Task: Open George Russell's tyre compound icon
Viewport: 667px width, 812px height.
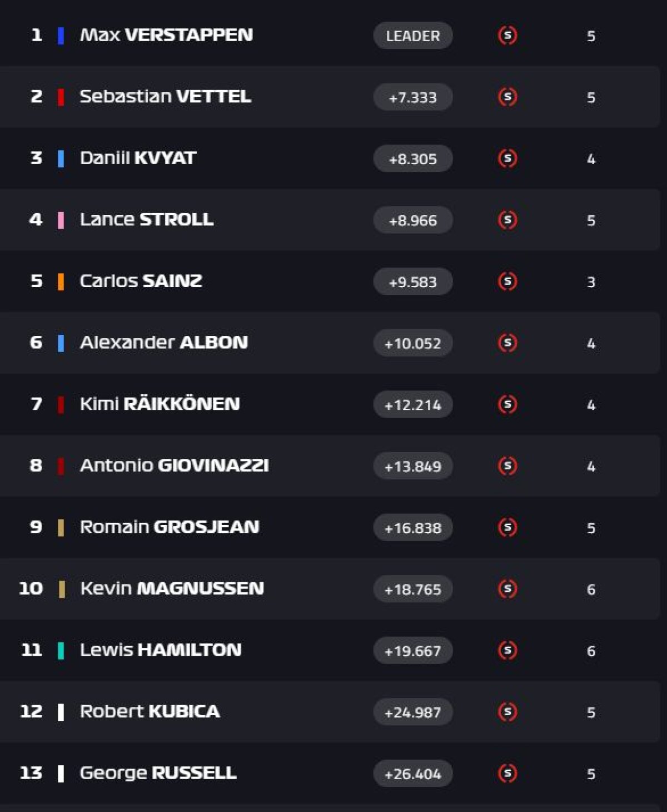Action: (x=507, y=773)
